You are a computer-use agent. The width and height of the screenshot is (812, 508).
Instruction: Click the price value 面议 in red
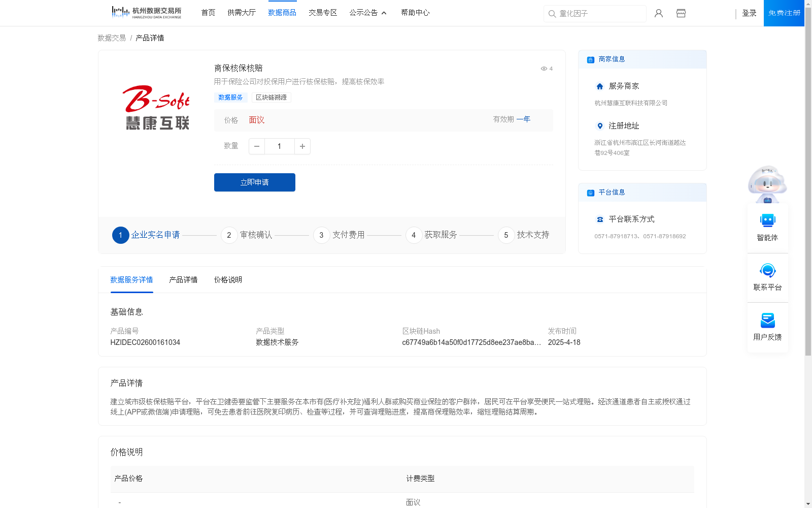click(257, 120)
